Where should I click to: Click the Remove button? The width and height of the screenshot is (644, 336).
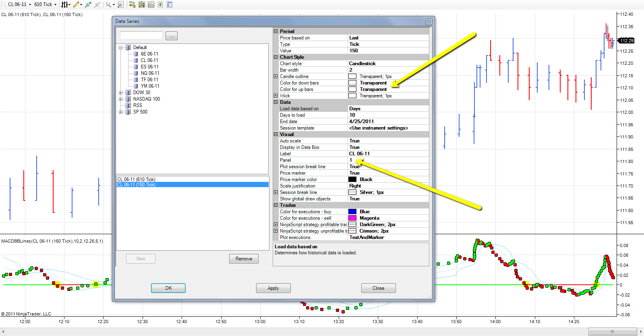[244, 259]
